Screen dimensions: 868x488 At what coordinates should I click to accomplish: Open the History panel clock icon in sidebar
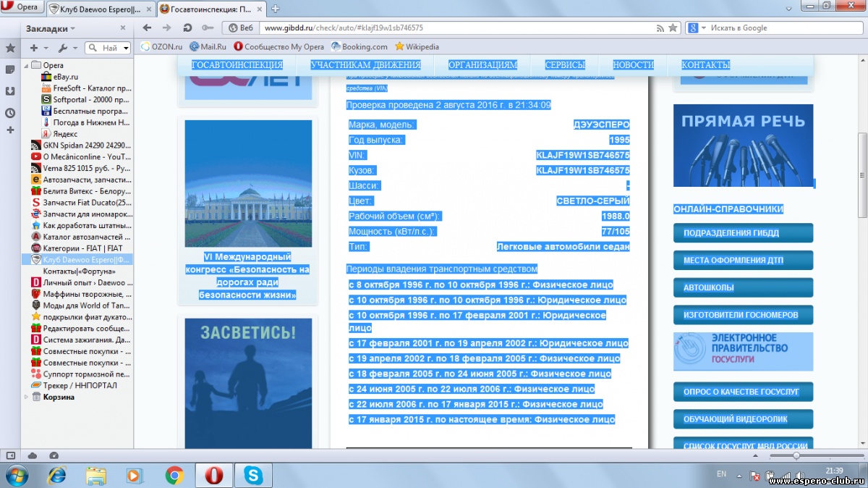tap(10, 113)
